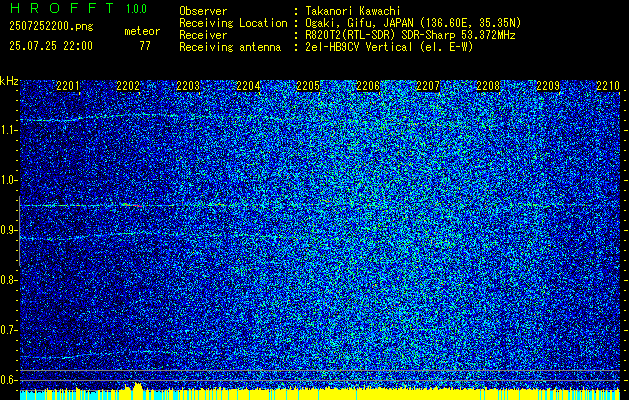
Task: Click the 2203 time marker
Action: tap(188, 86)
